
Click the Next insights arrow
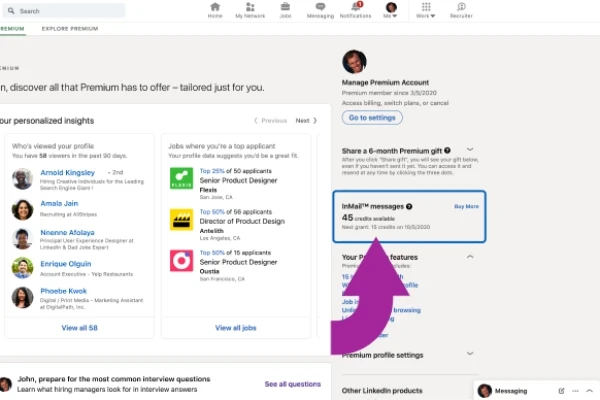click(x=307, y=121)
